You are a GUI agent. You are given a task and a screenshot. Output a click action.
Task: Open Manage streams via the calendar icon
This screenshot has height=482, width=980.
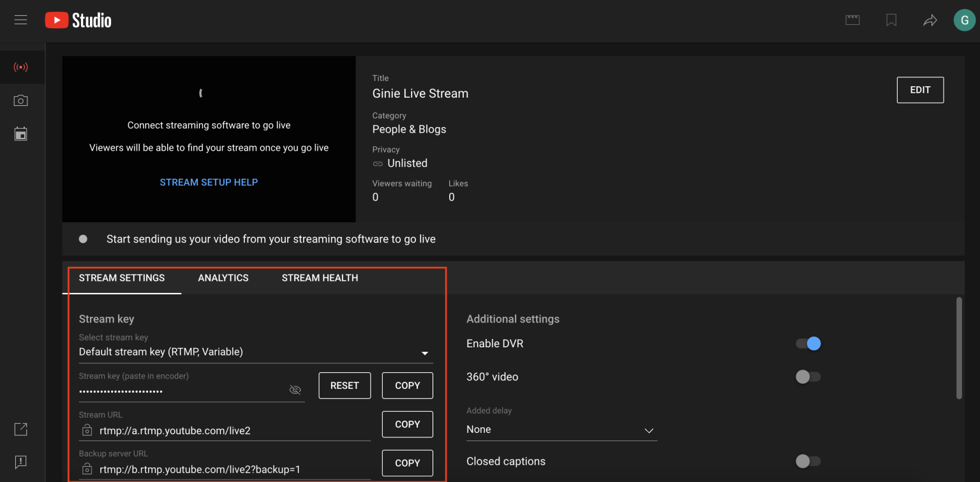(21, 133)
